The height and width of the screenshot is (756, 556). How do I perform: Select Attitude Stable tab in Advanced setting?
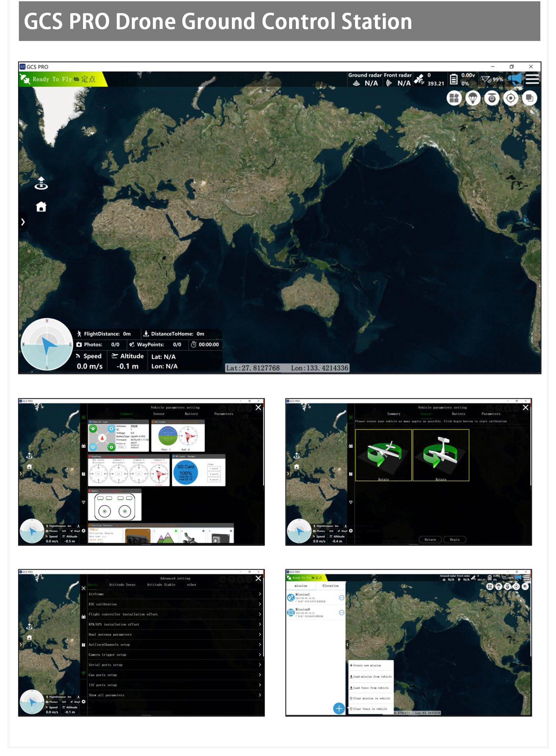(x=161, y=585)
